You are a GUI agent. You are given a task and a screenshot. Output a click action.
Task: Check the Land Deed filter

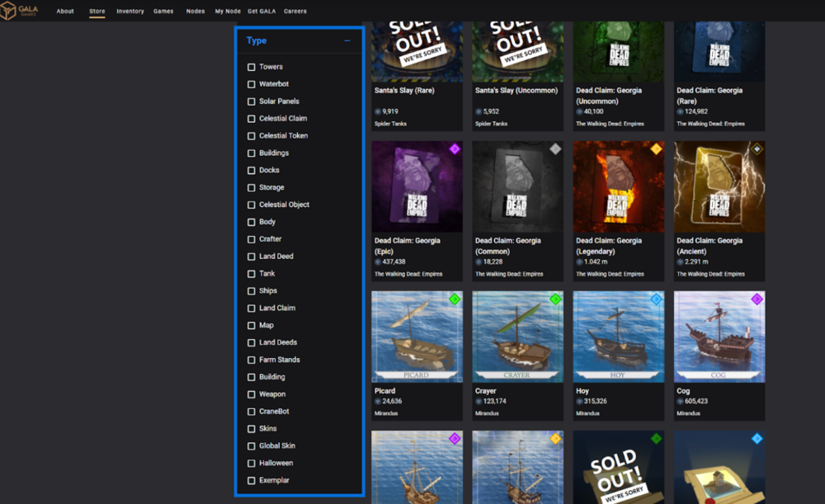252,257
